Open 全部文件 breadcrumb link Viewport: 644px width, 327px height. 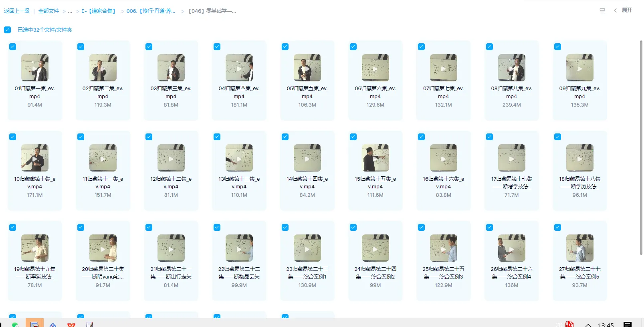(48, 11)
